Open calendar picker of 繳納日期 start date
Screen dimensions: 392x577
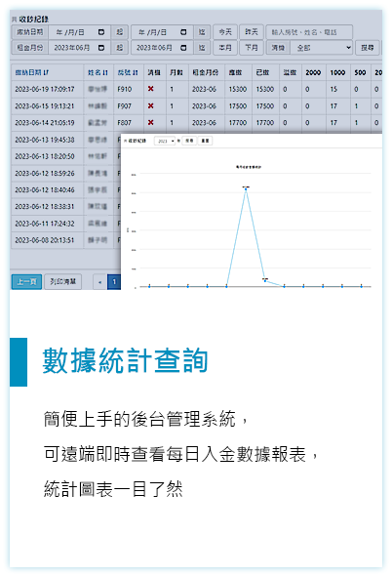click(x=101, y=32)
